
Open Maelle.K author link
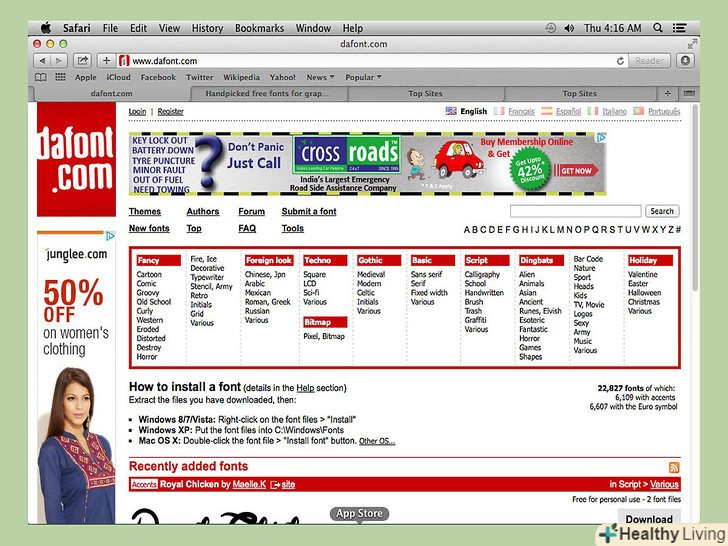pos(249,484)
